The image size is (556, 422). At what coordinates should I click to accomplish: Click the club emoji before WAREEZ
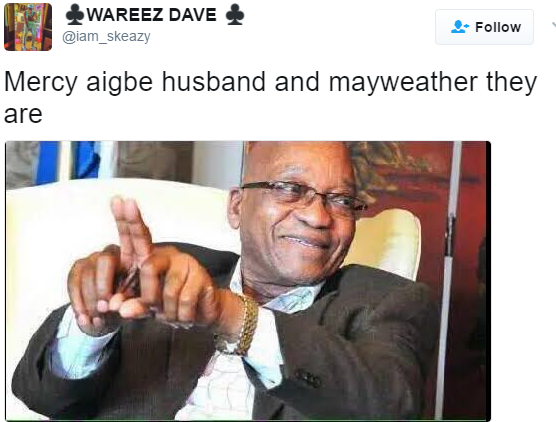click(74, 15)
